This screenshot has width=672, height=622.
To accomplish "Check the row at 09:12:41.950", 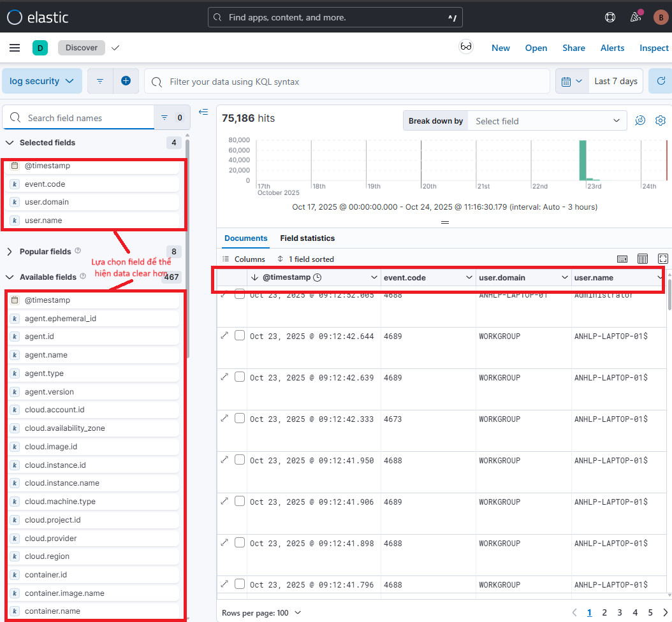I will point(240,460).
